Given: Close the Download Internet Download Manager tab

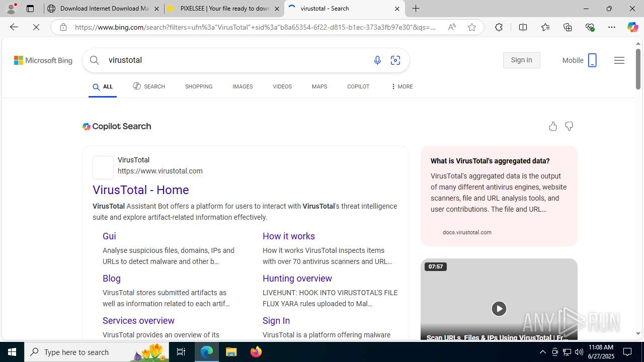Looking at the screenshot, I should (156, 9).
